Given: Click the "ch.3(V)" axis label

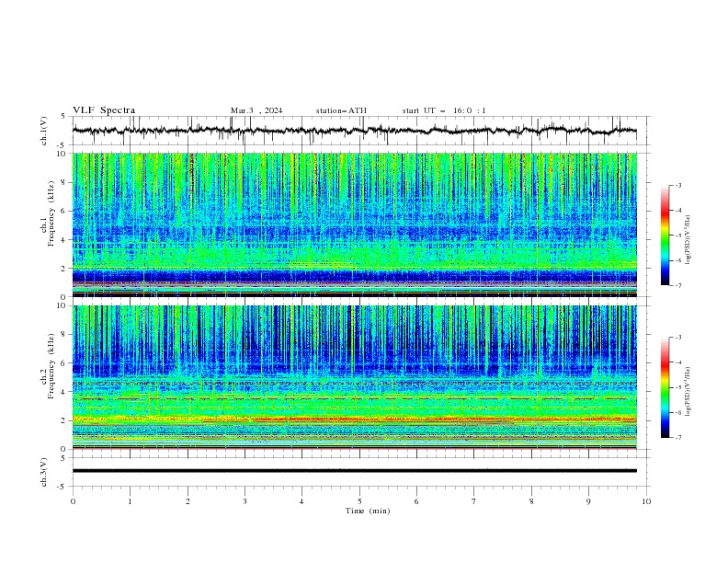Looking at the screenshot, I should click(x=44, y=472).
